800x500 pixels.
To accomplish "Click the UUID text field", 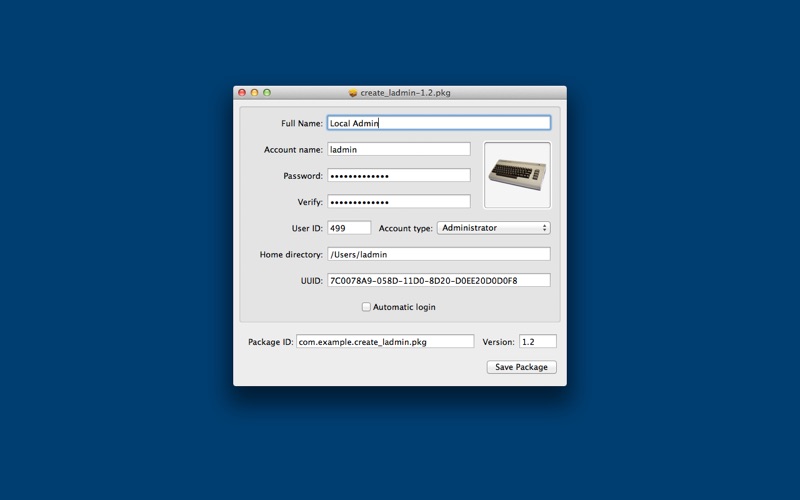I will click(439, 280).
